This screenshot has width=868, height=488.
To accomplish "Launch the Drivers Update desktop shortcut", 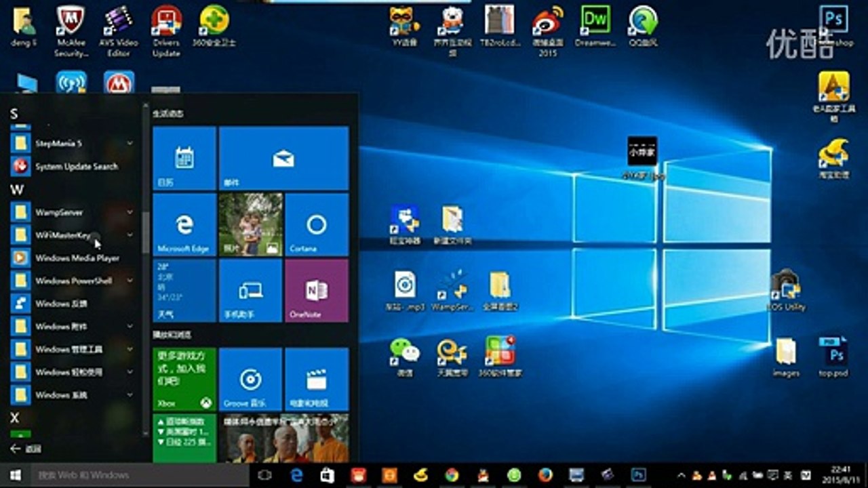I will [x=165, y=30].
